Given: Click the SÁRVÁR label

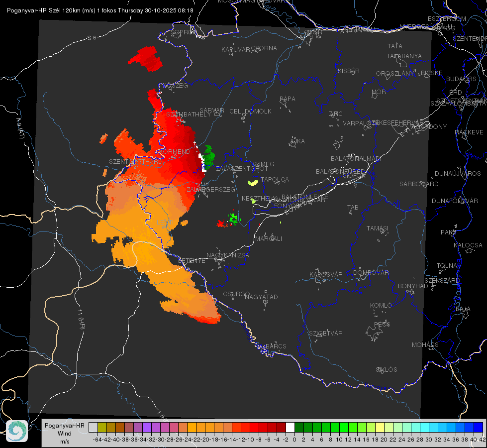Looking at the screenshot, I should [212, 111].
